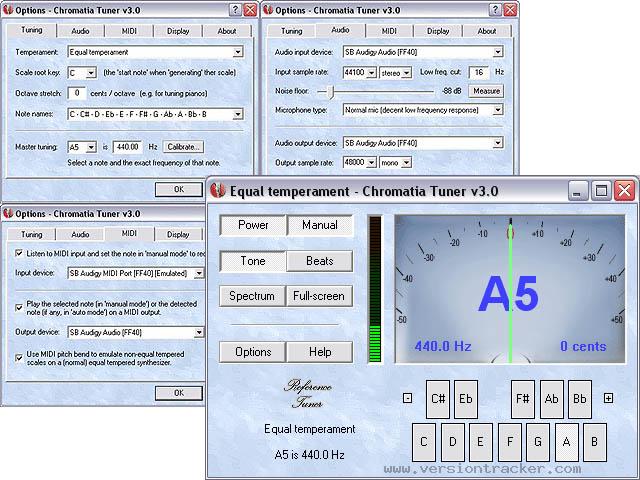Open the Scale root key dropdown
This screenshot has width=640, height=480.
click(x=91, y=73)
